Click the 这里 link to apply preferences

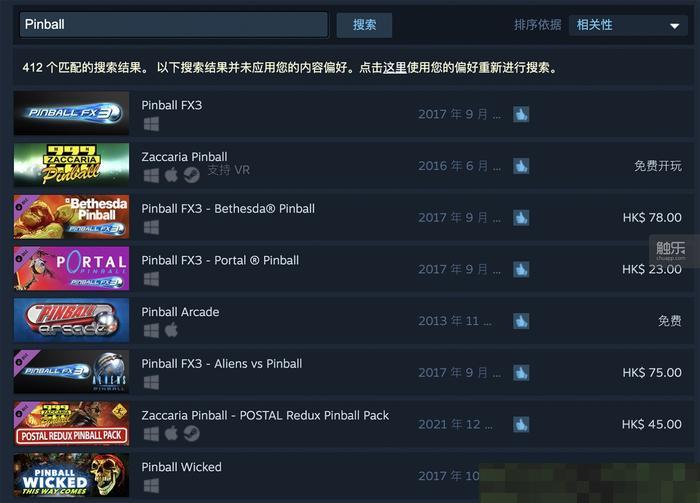395,68
